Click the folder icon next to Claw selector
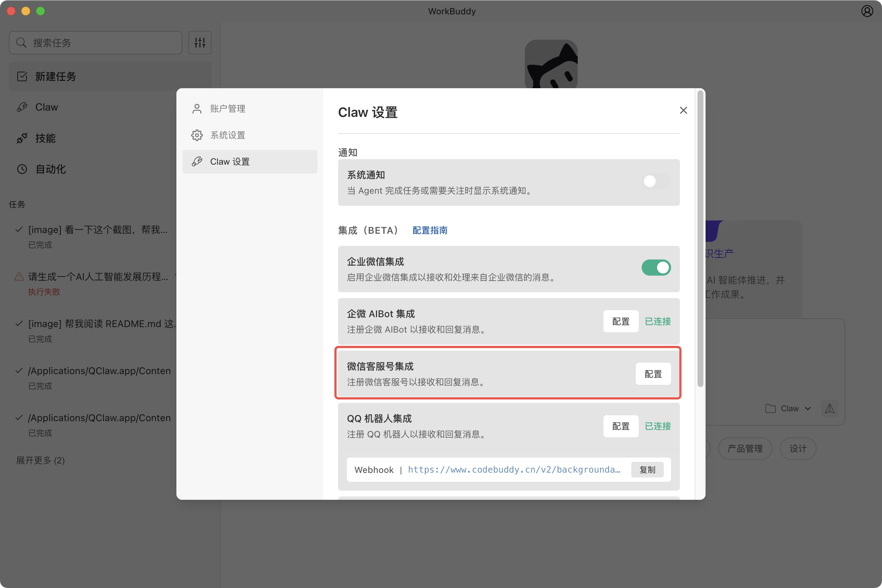Viewport: 882px width, 588px height. pyautogui.click(x=771, y=408)
